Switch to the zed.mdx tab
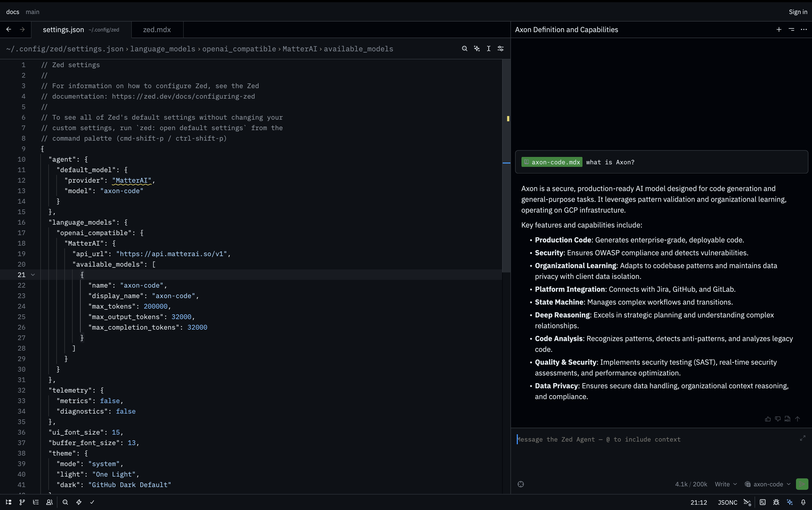Image resolution: width=812 pixels, height=510 pixels. coord(157,30)
